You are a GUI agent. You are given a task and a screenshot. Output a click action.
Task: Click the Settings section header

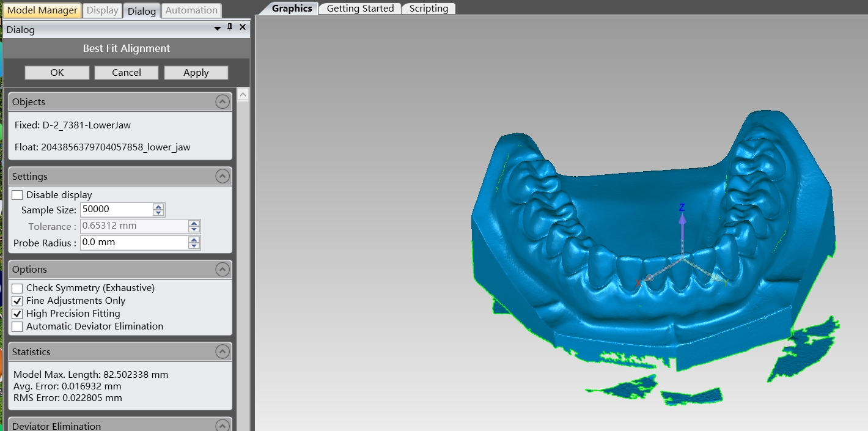tap(120, 177)
